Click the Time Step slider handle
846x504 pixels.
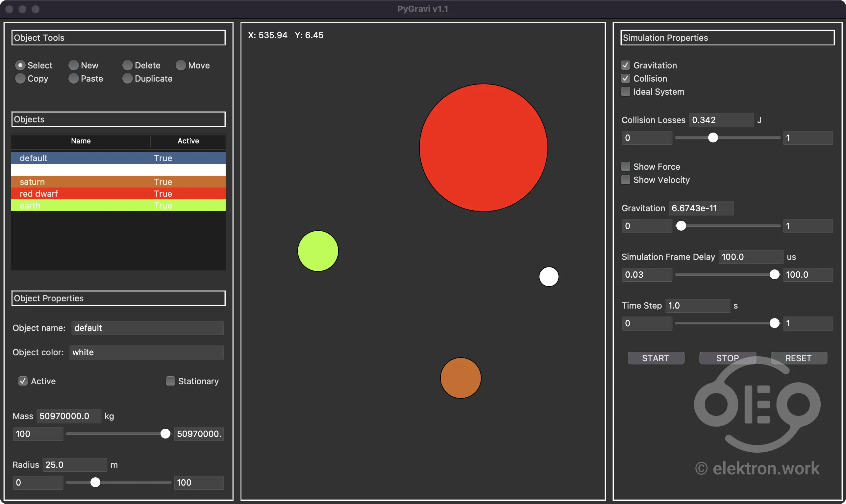[774, 323]
